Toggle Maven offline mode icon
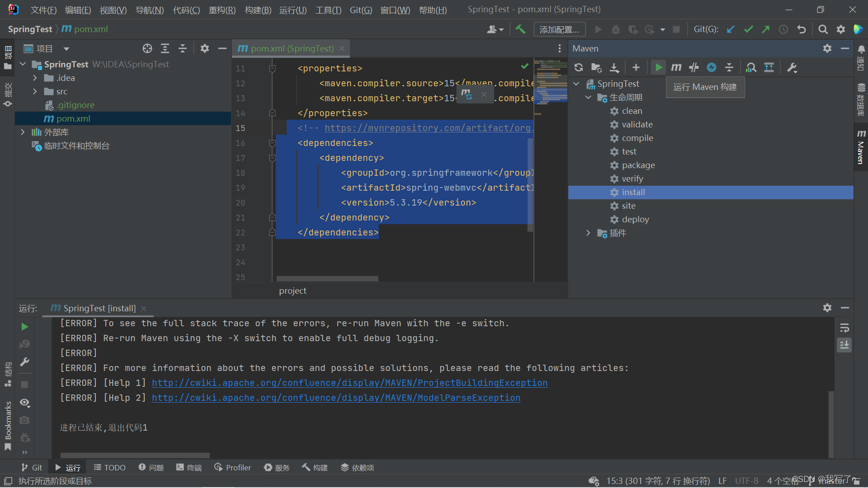This screenshot has width=868, height=488. (693, 68)
